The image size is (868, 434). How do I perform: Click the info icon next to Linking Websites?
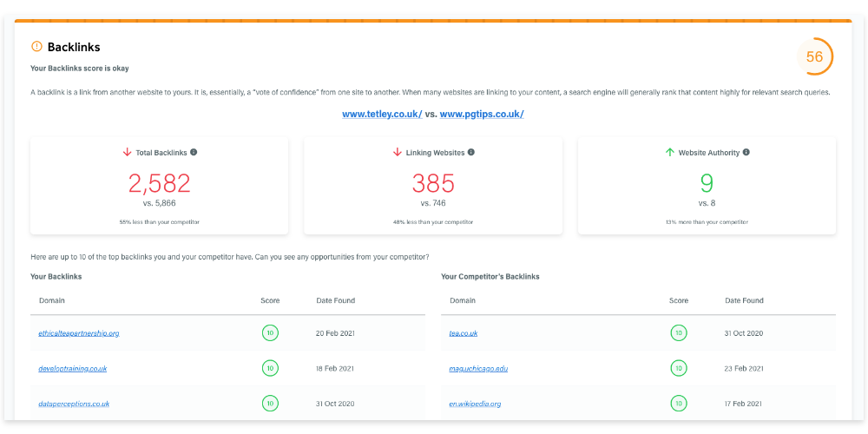click(471, 152)
